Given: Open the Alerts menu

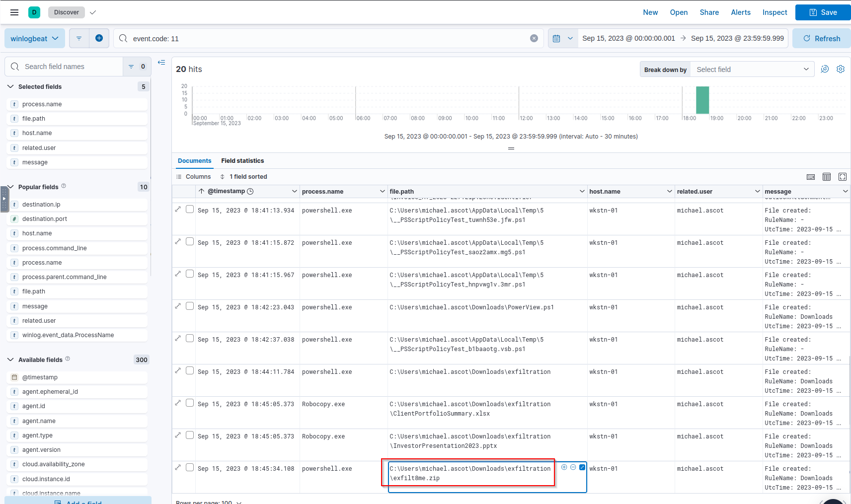Looking at the screenshot, I should tap(740, 12).
